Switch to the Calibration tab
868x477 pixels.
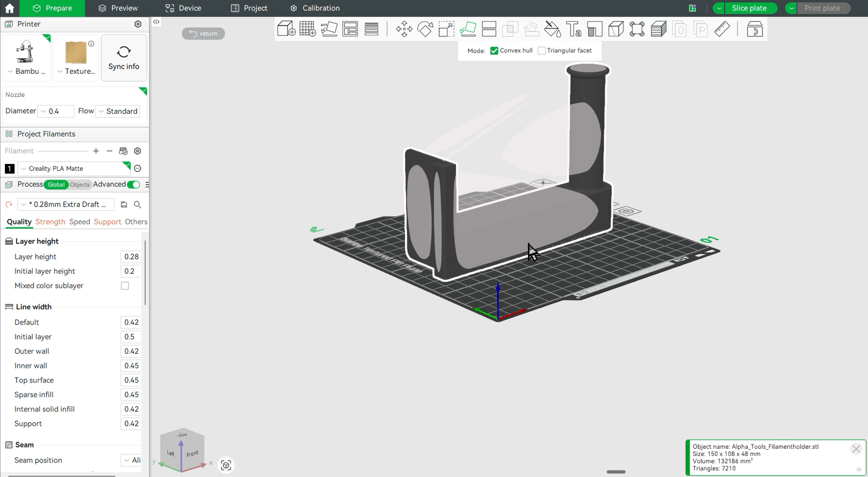point(315,8)
